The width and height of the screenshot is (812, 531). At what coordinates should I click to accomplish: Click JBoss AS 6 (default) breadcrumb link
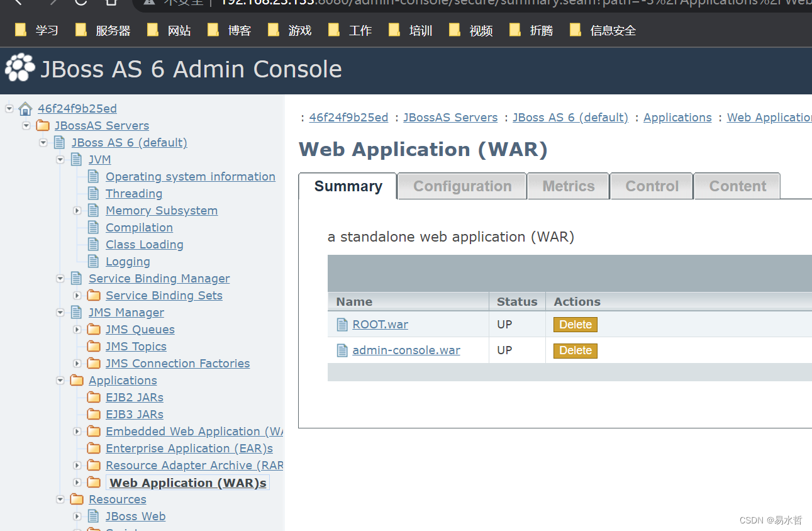click(x=570, y=118)
